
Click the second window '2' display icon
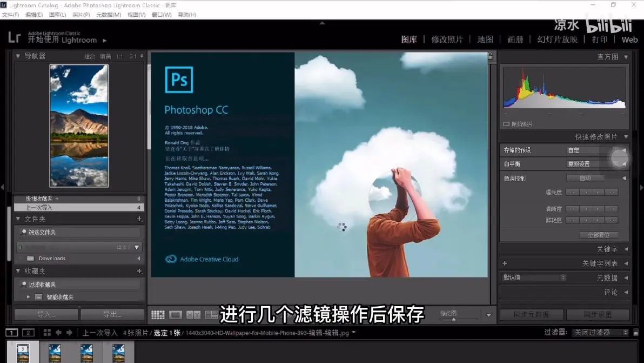click(28, 333)
